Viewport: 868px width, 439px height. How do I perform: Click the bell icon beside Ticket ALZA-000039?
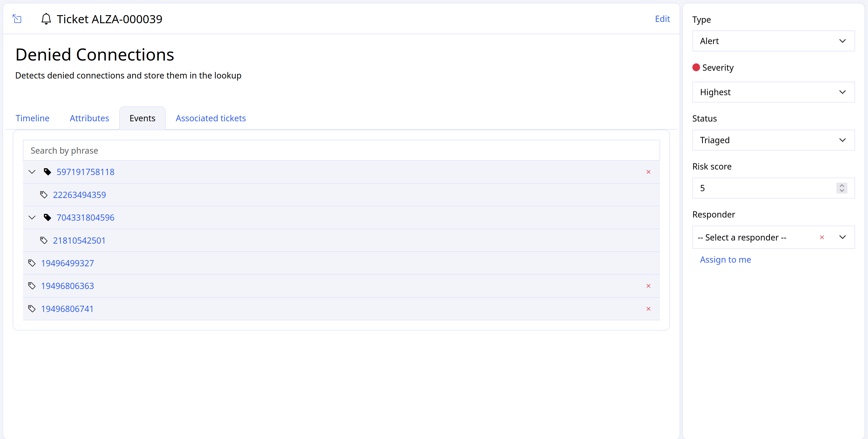(46, 19)
